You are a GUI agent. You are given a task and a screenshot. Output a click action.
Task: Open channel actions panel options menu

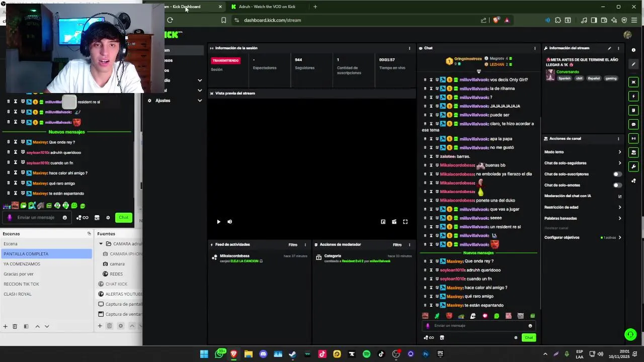pos(618,139)
